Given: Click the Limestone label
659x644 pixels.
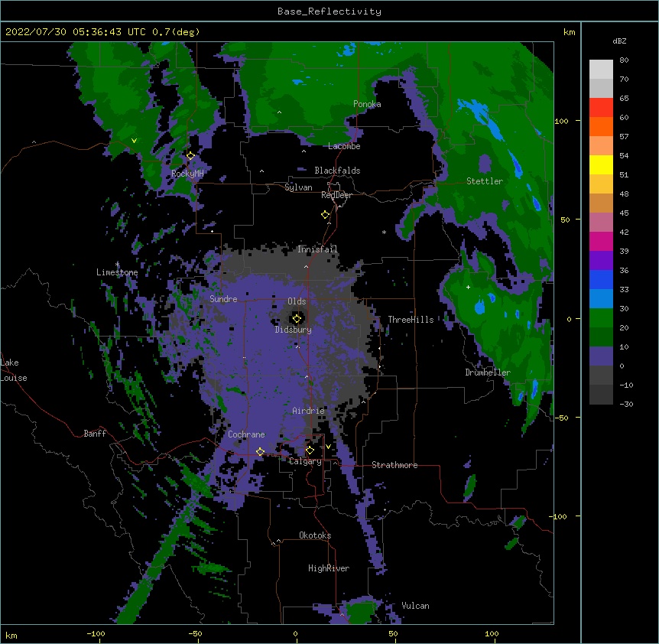Looking at the screenshot, I should tap(117, 272).
